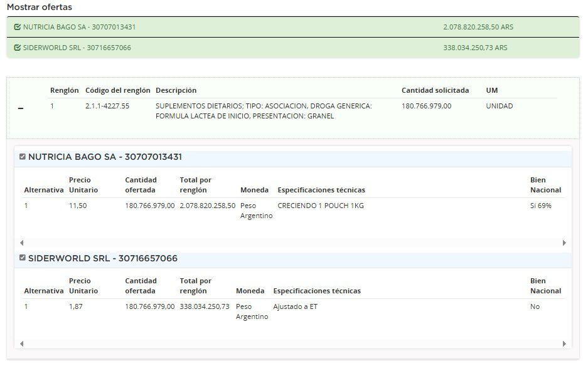Toggle checkbox in SIDERWORLD SRL section header
The height and width of the screenshot is (366, 588).
[x=23, y=258]
